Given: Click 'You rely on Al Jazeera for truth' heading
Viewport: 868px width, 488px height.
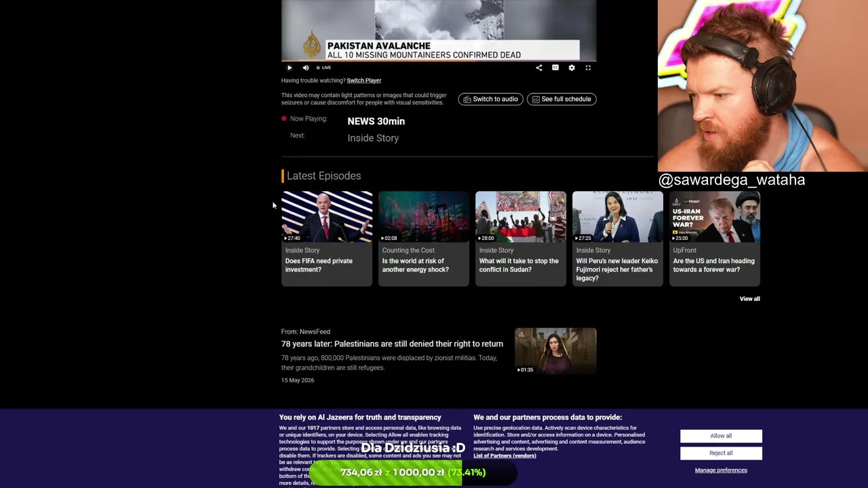Looking at the screenshot, I should click(360, 418).
